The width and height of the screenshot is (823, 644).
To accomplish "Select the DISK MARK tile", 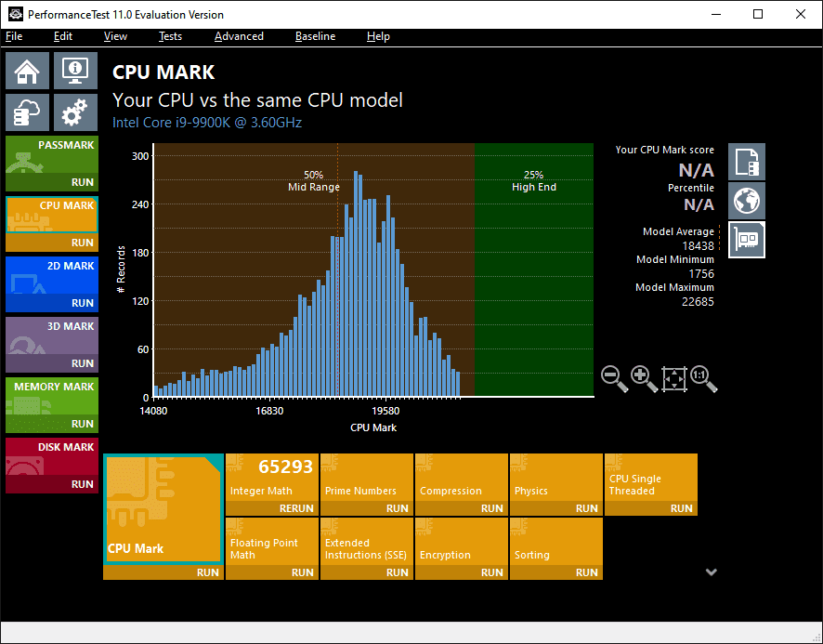I will click(x=52, y=457).
